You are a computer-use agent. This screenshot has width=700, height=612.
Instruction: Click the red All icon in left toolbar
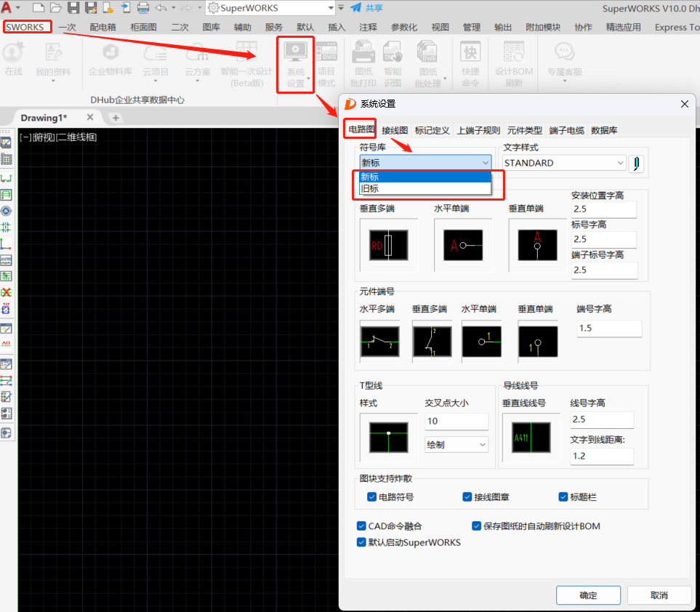[x=6, y=343]
